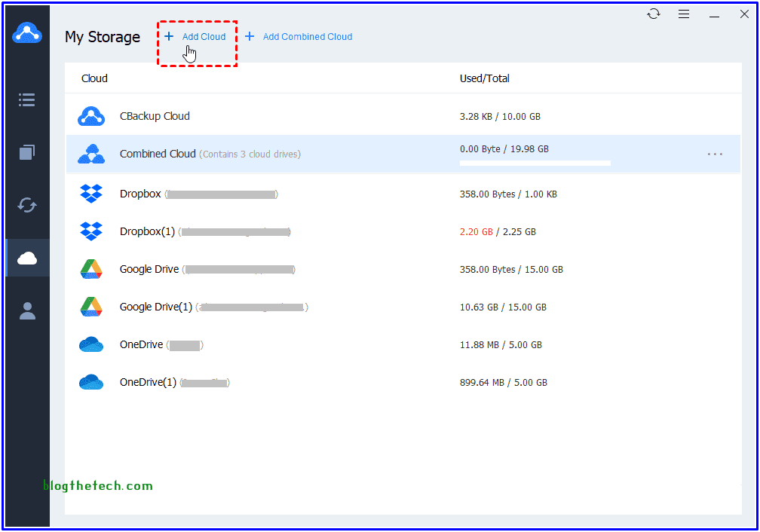Click Add Combined Cloud
The width and height of the screenshot is (760, 532).
299,37
